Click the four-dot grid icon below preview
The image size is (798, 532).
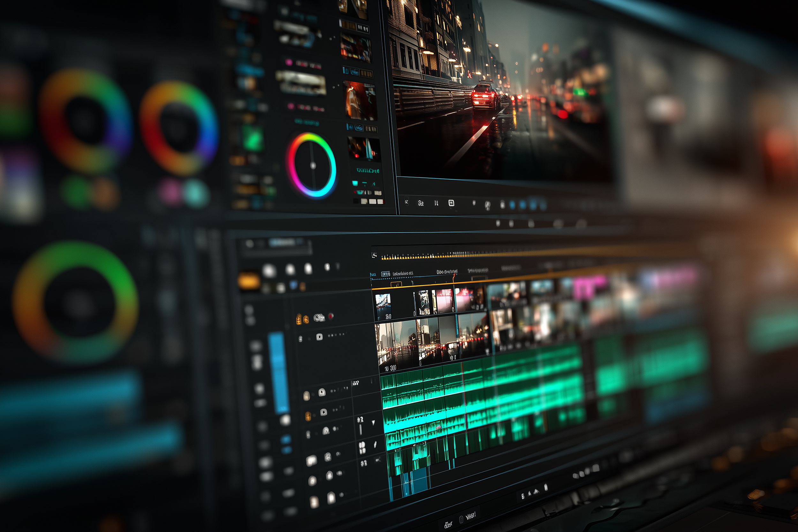pyautogui.click(x=436, y=203)
